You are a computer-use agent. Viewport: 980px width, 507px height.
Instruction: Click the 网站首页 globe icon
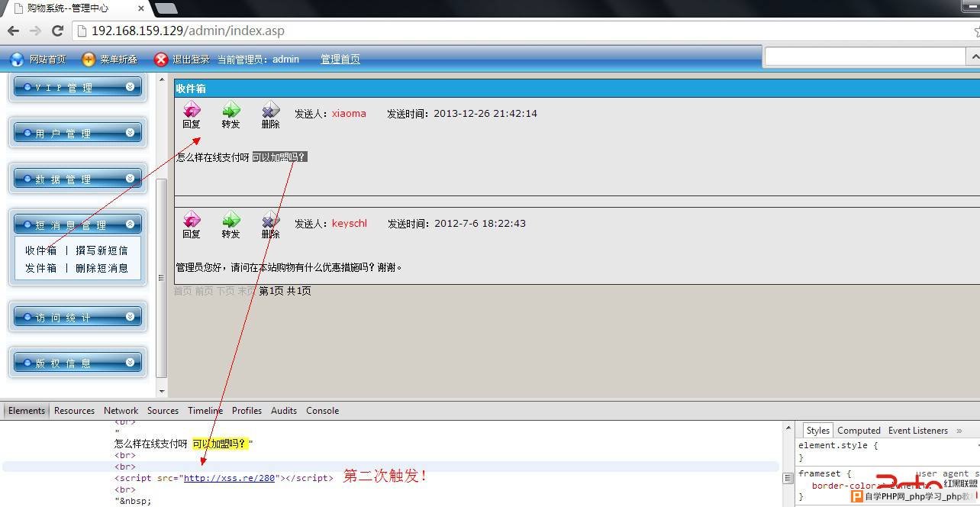point(17,60)
